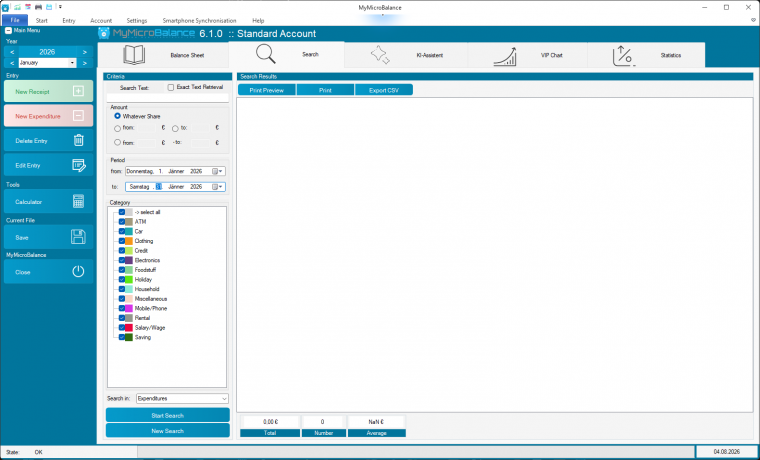Click the 'Mobile/Phone' category label
The height and width of the screenshot is (460, 760).
(x=151, y=309)
